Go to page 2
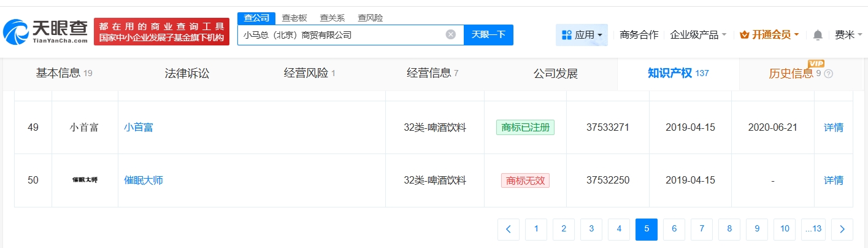The image size is (868, 248). click(564, 229)
